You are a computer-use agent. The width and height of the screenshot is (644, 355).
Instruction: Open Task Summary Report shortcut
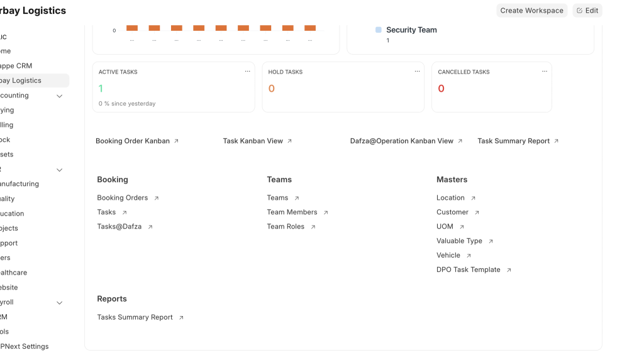pos(513,141)
